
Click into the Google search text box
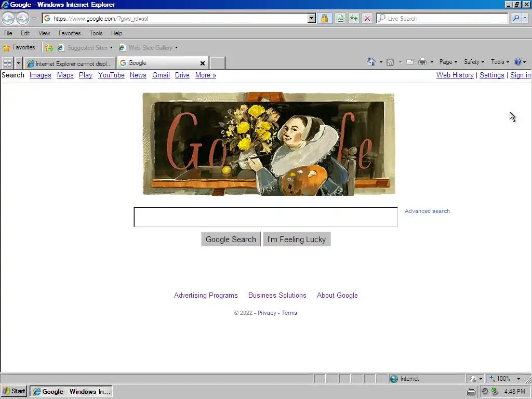[265, 217]
